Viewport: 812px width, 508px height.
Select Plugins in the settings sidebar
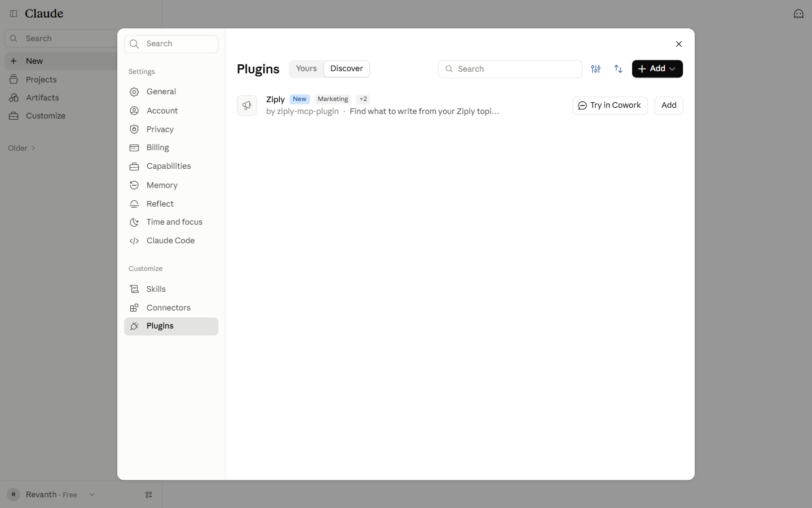pos(171,326)
